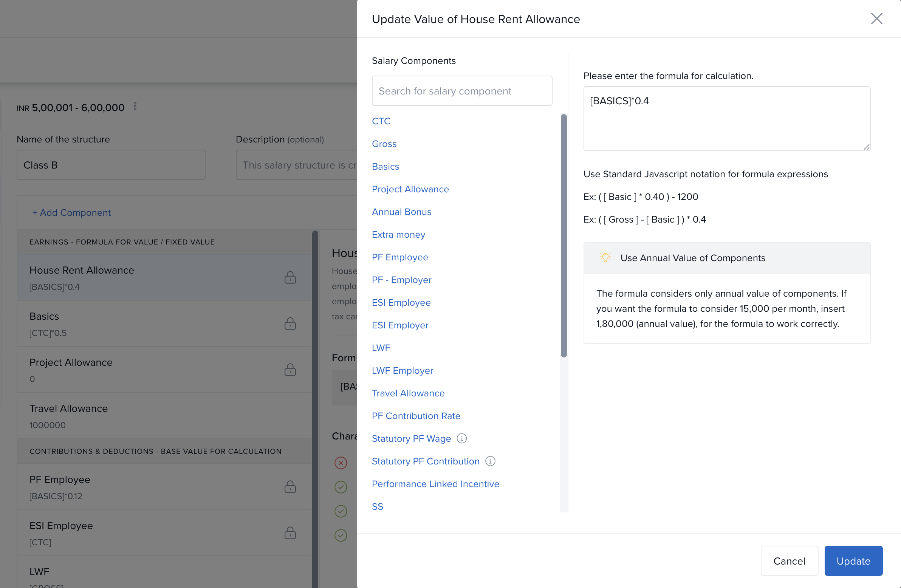901x588 pixels.
Task: Click the salary components list scrollbar
Action: pyautogui.click(x=564, y=235)
